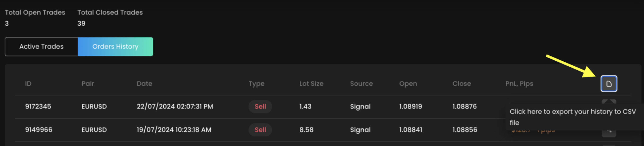Click the Total Open Trades count 3
Viewport: 644px width, 146px height.
7,23
